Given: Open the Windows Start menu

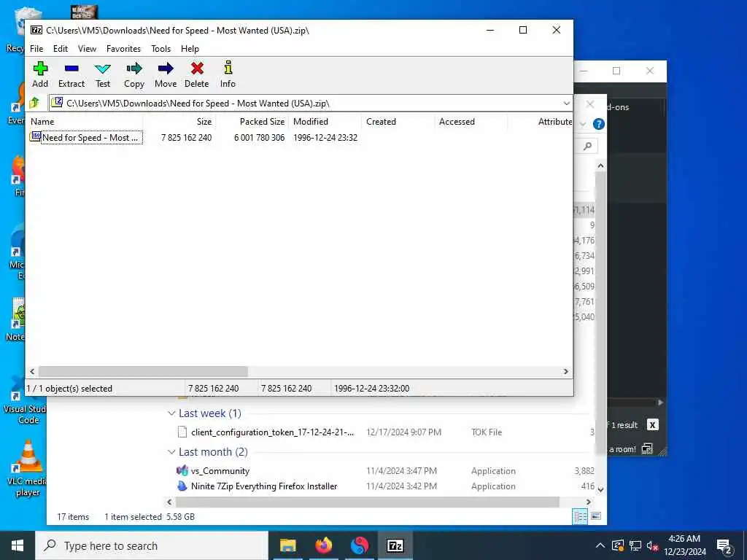Looking at the screenshot, I should [18, 545].
